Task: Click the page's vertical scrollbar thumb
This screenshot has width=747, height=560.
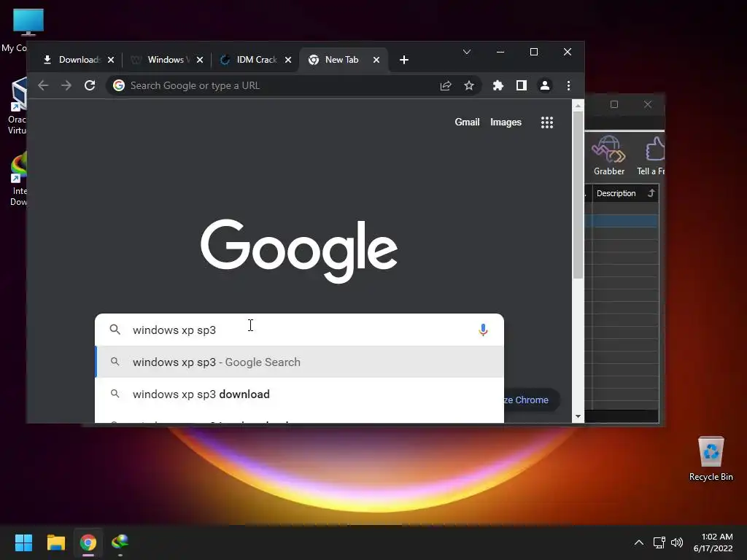Action: tap(578, 195)
